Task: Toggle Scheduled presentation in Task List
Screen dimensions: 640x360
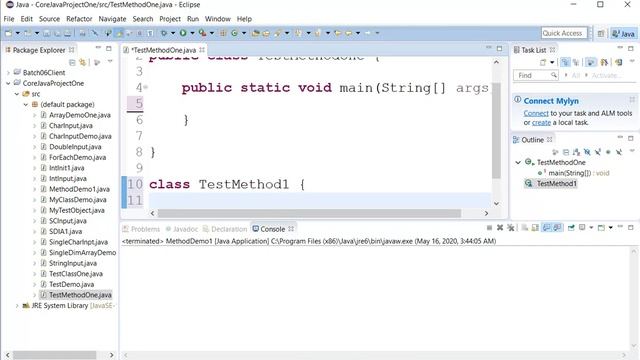Action: click(576, 62)
